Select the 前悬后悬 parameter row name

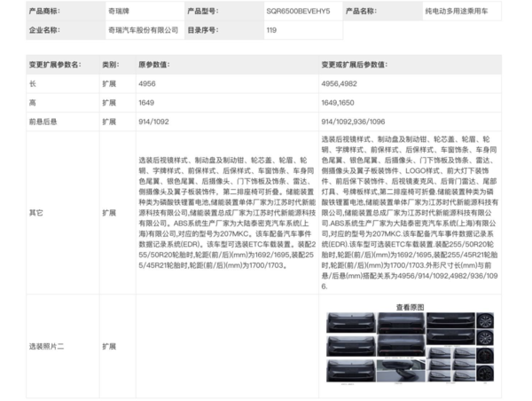coord(43,122)
